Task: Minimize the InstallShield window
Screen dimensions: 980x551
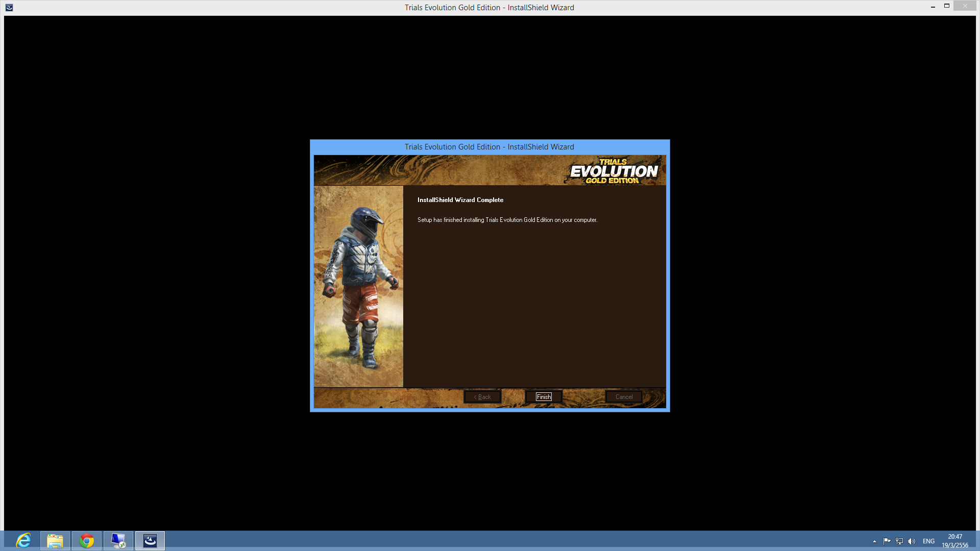Action: click(933, 7)
